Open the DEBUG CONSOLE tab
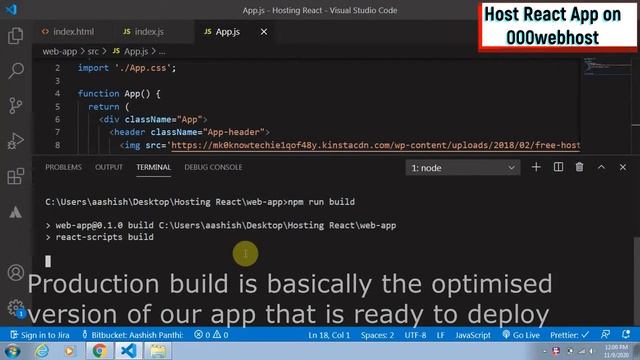The height and width of the screenshot is (360, 640). tap(213, 167)
